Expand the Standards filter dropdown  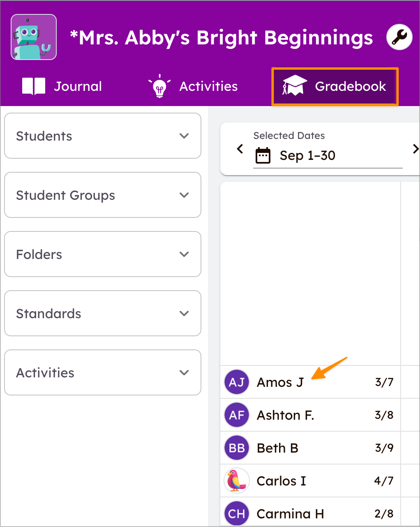103,313
